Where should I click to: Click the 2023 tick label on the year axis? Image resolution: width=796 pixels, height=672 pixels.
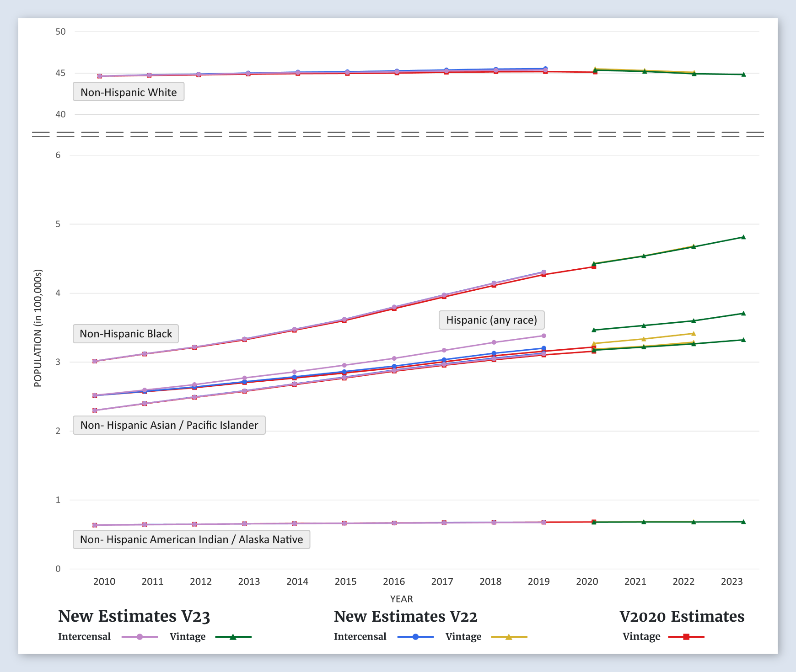pyautogui.click(x=731, y=581)
